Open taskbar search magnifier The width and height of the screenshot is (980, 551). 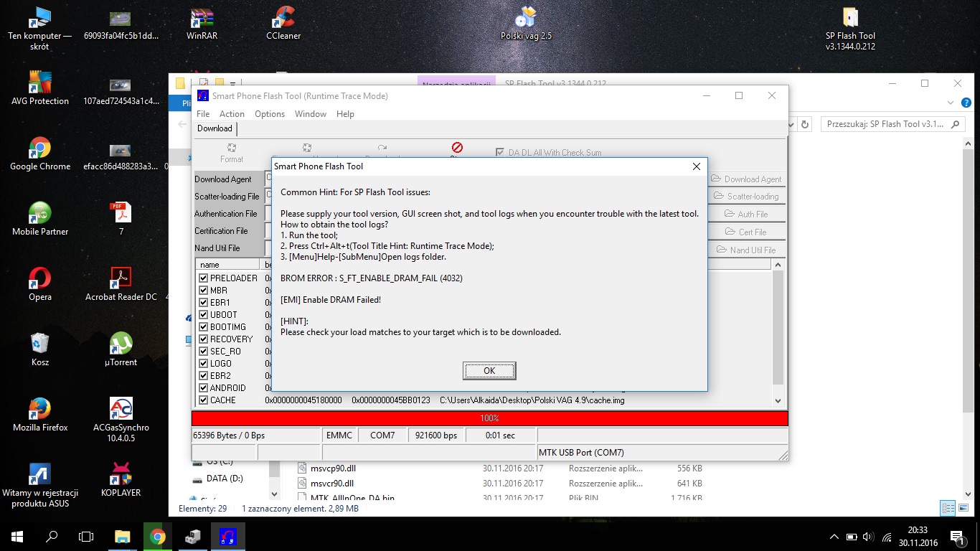[52, 536]
